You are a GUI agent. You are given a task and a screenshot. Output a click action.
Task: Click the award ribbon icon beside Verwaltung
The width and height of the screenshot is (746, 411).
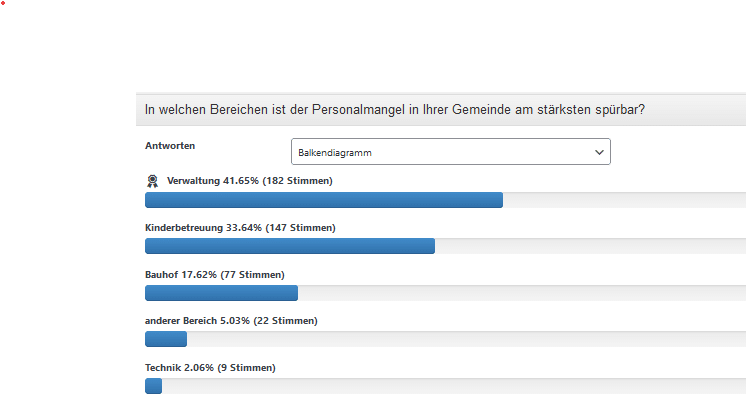tap(152, 181)
